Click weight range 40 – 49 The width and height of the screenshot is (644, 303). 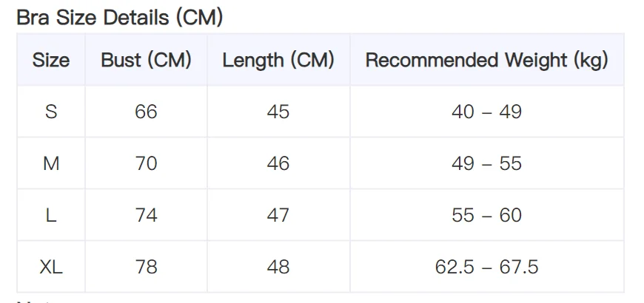tap(486, 112)
